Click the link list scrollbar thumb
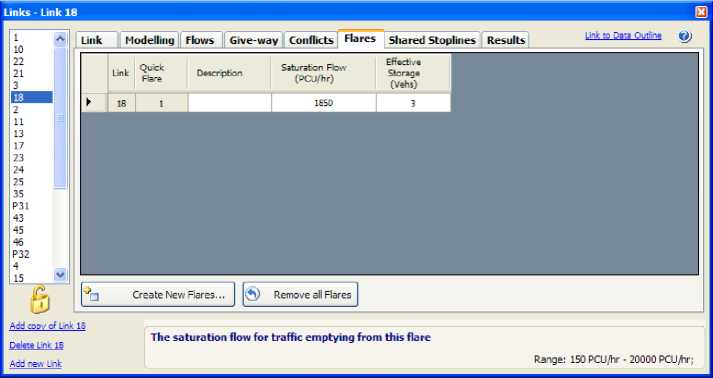The width and height of the screenshot is (713, 378). point(60,117)
